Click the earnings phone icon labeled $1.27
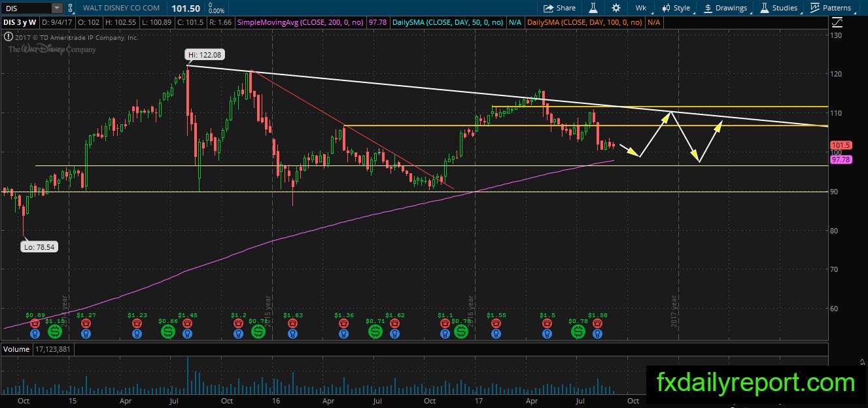This screenshot has width=868, height=408. click(x=86, y=323)
